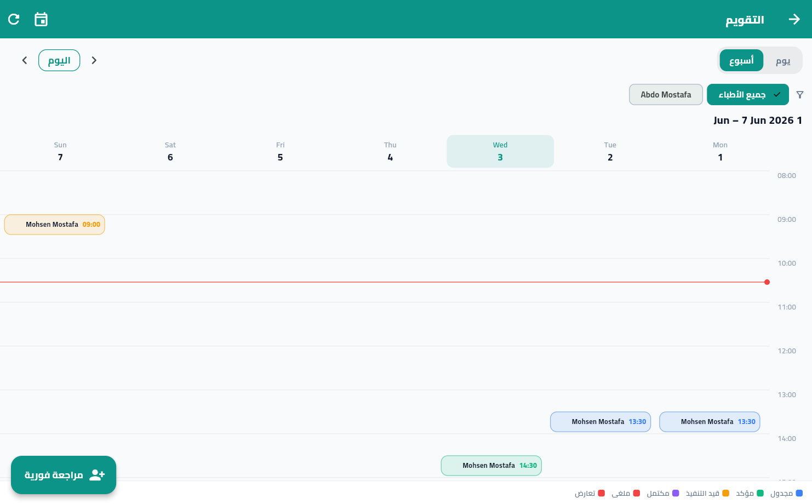812x504 pixels.
Task: Open Wednesday 14:30 Mohsen Mostafa appointment
Action: coord(491,466)
